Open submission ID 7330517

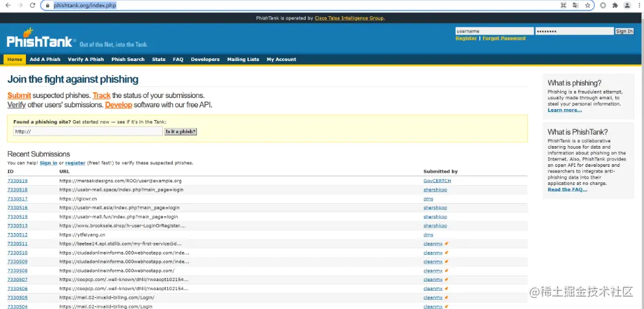(x=18, y=199)
